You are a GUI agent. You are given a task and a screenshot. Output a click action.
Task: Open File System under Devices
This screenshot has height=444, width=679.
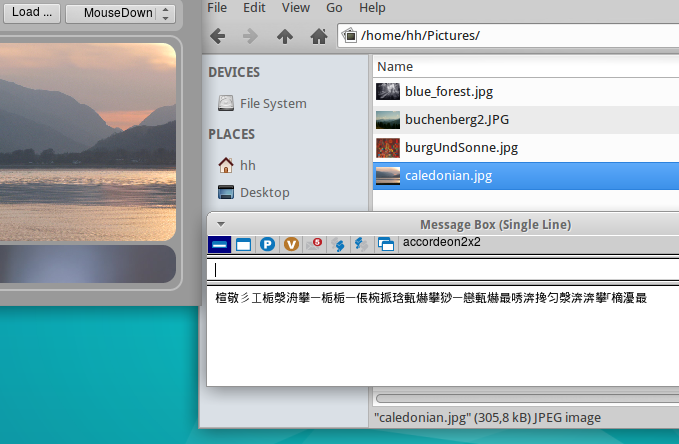(x=272, y=103)
